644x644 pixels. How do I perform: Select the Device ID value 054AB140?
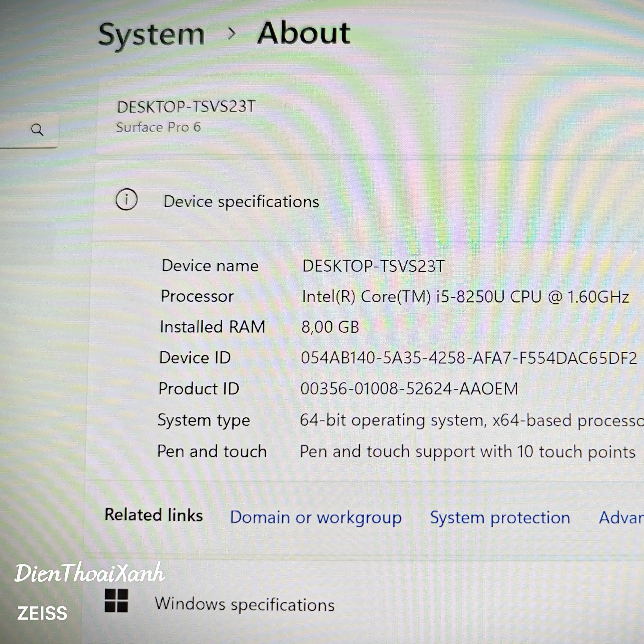tap(469, 358)
